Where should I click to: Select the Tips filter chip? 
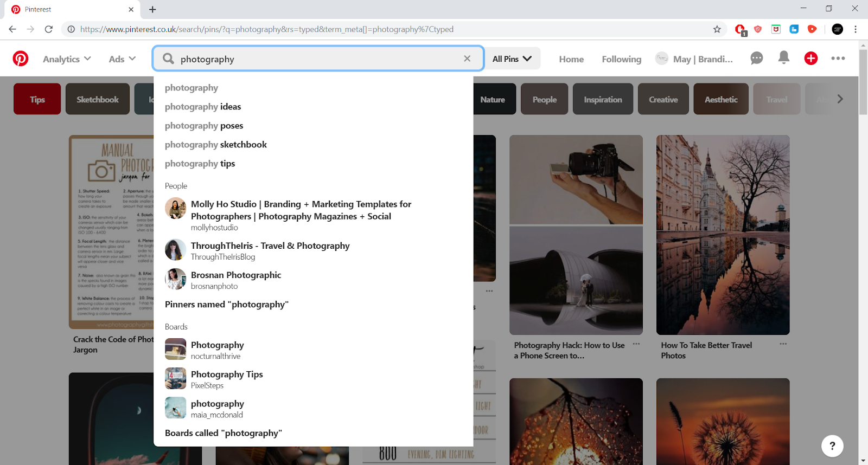[x=37, y=99]
